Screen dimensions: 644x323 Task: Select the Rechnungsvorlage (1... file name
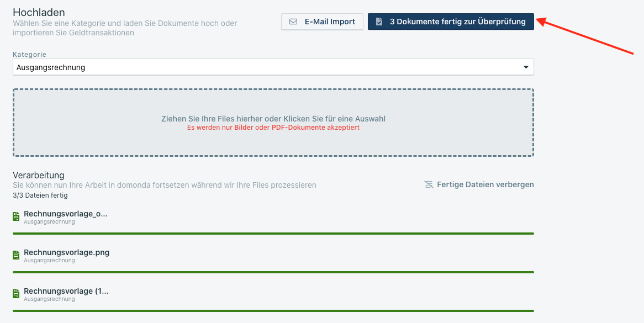pos(66,291)
